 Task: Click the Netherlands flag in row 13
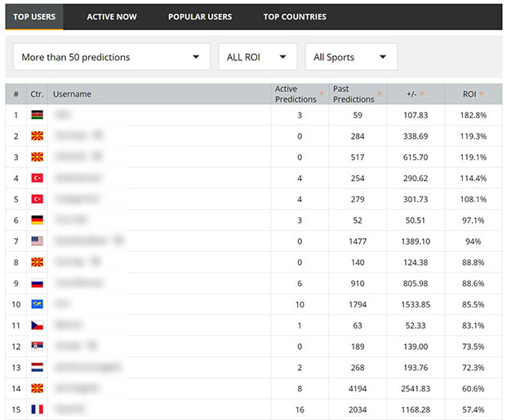[38, 367]
